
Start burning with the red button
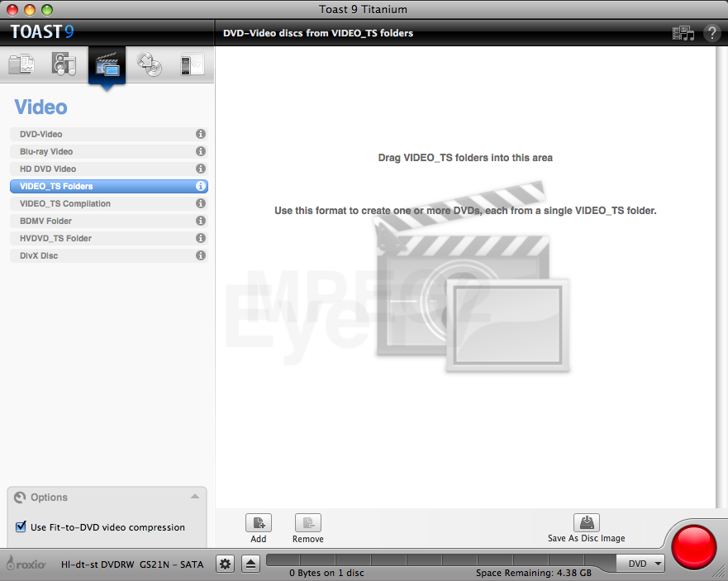[694, 548]
